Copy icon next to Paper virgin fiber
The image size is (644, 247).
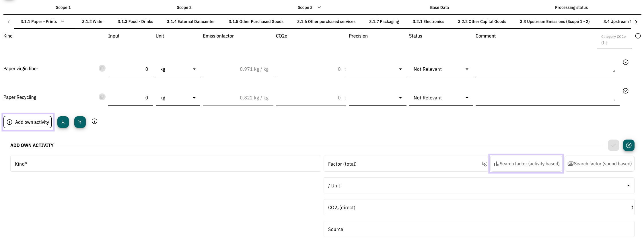pyautogui.click(x=102, y=68)
